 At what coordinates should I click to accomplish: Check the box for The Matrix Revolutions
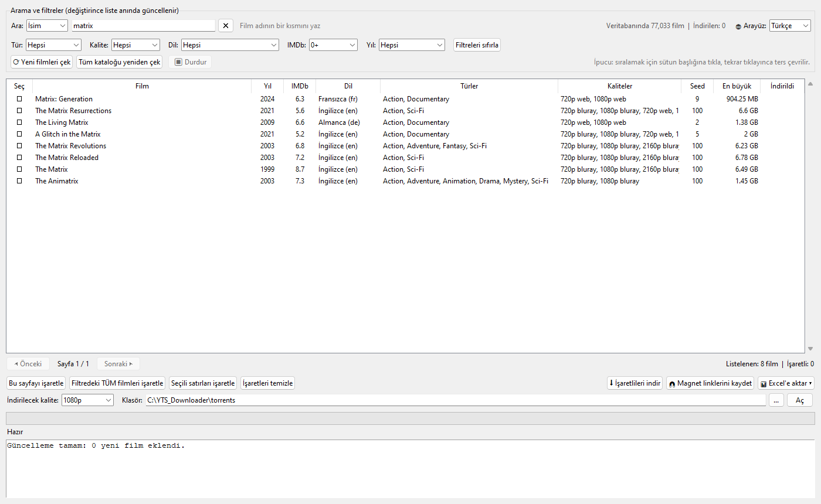pos(19,146)
